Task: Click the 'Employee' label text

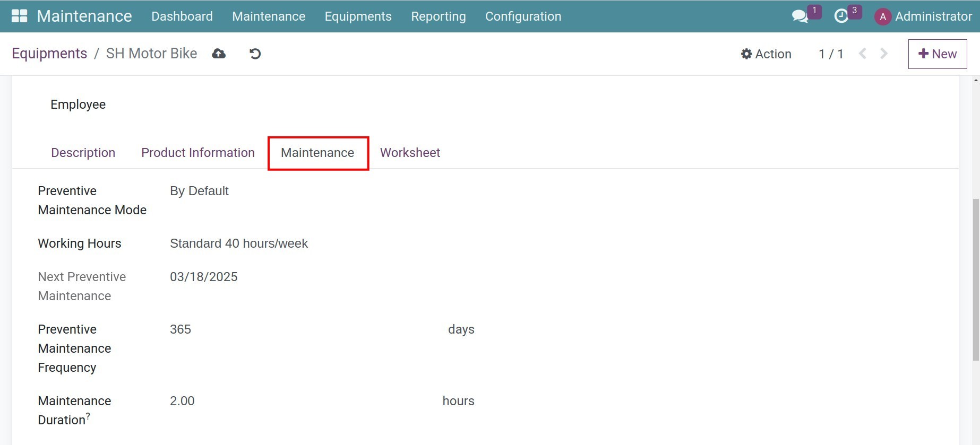Action: click(78, 104)
